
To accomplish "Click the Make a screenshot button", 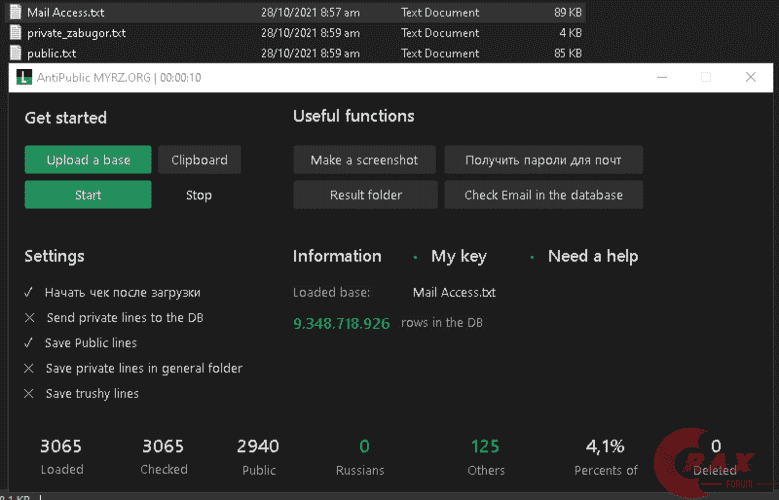I will [x=364, y=160].
